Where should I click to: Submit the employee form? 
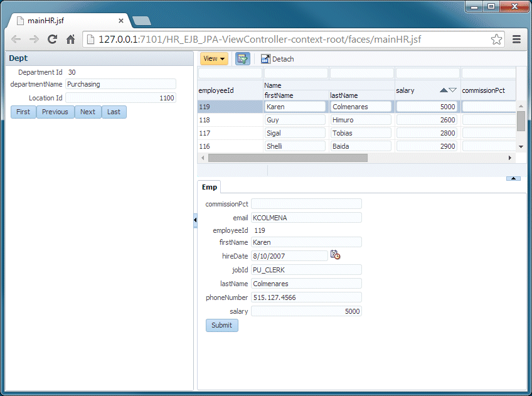[x=222, y=325]
